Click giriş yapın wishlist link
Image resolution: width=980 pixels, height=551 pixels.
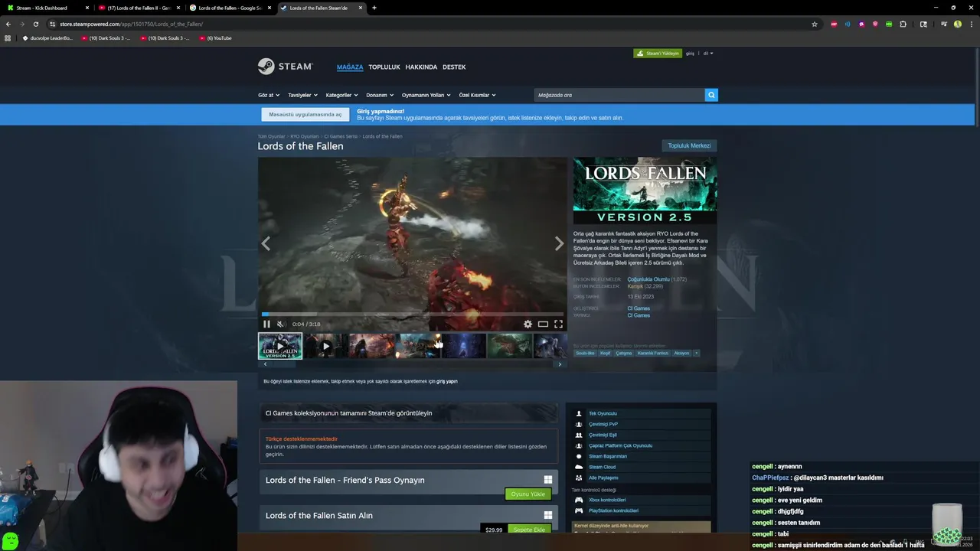447,381
